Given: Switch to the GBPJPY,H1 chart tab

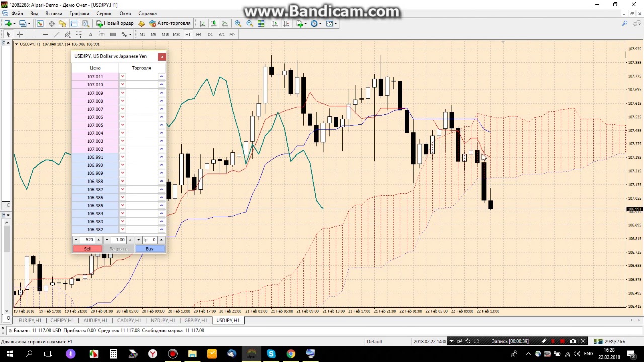Looking at the screenshot, I should (196, 320).
